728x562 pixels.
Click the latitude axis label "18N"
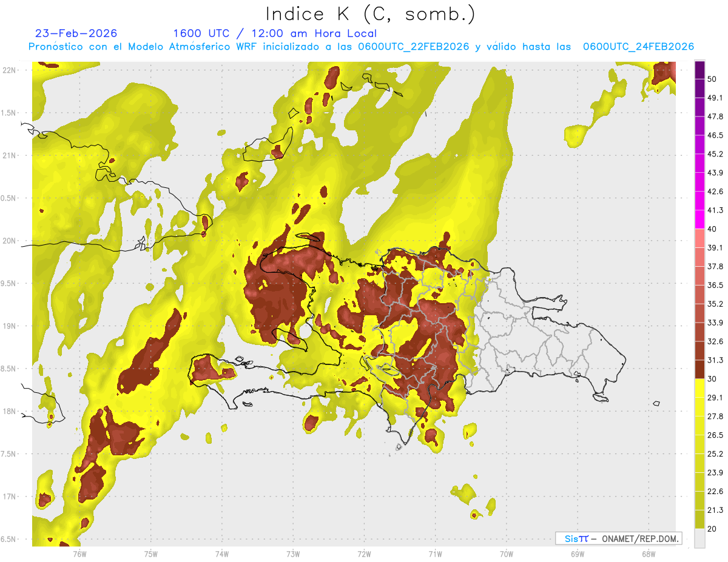point(9,411)
